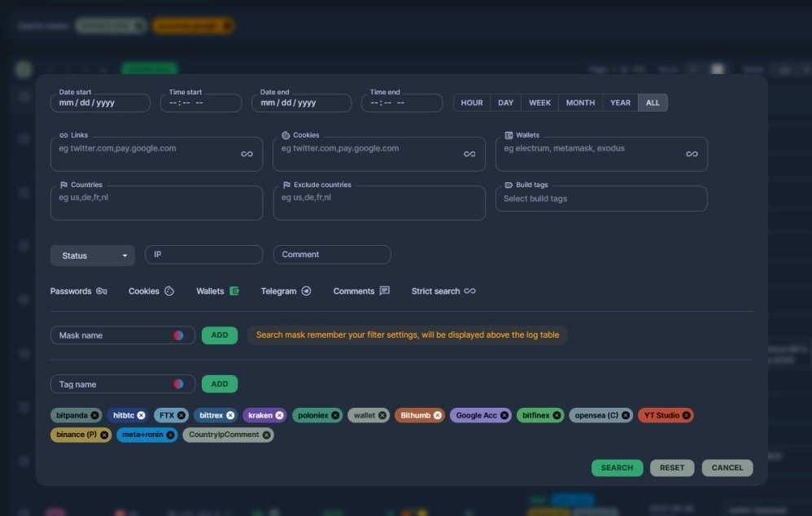Switch to the MONTH time range tab

pos(580,103)
